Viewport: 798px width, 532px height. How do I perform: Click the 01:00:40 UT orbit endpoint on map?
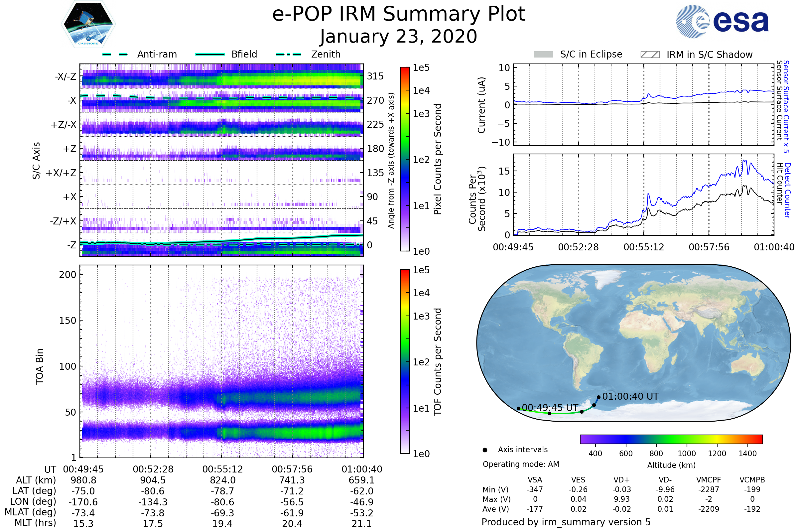pos(598,397)
